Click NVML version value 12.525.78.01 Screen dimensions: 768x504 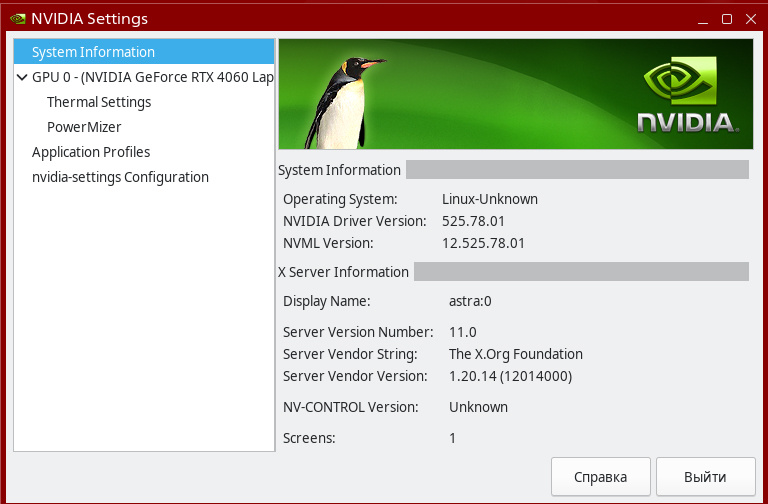pyautogui.click(x=483, y=243)
